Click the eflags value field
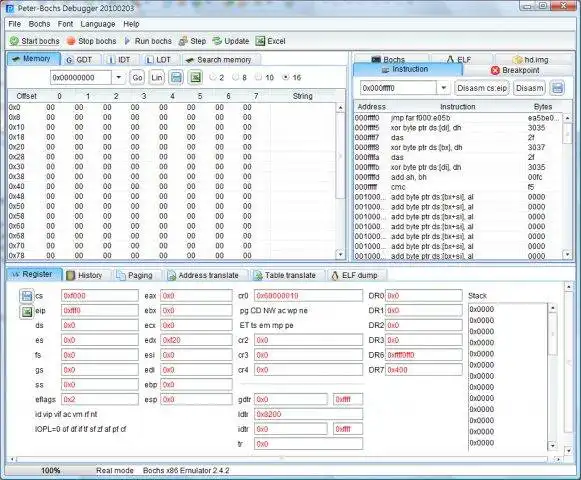The width and height of the screenshot is (581, 480). (x=100, y=400)
